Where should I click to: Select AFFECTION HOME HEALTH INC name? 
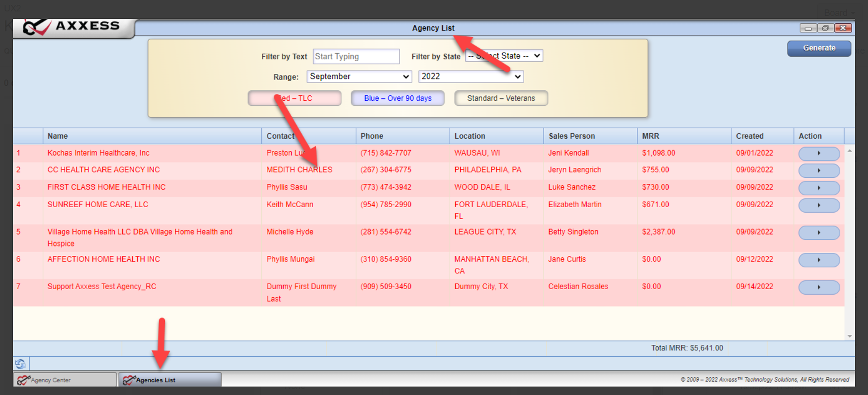(x=104, y=259)
